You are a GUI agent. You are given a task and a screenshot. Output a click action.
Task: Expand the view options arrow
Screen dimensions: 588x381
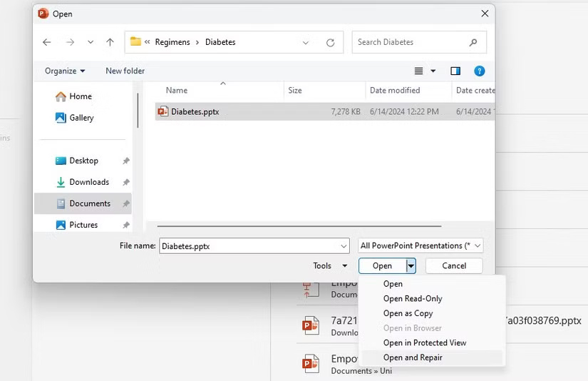point(433,71)
